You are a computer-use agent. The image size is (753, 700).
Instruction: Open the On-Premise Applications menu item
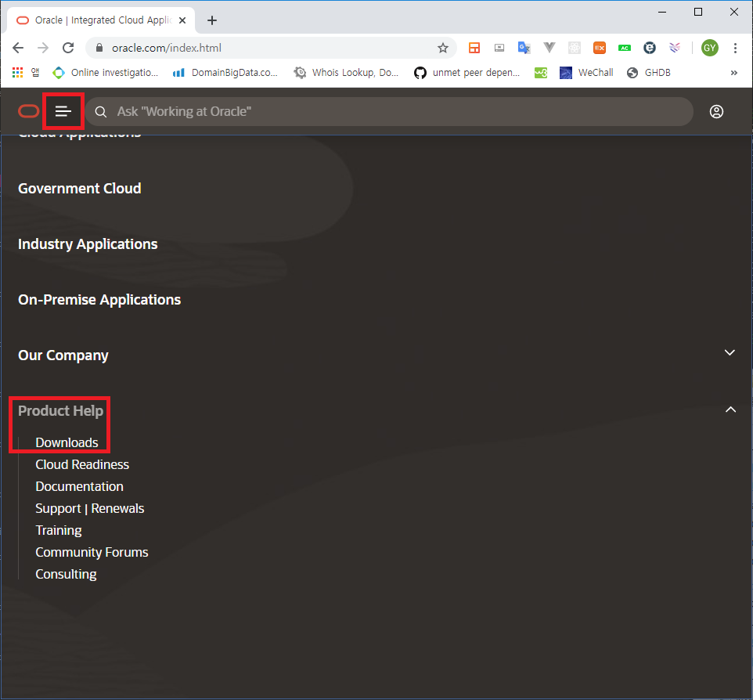[x=99, y=300]
